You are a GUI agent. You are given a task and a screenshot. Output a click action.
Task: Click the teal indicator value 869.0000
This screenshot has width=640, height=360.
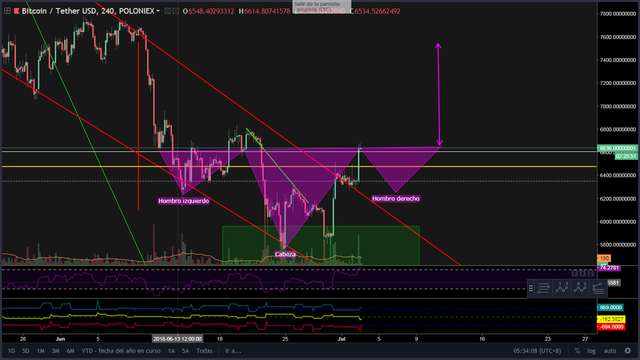[x=611, y=307]
